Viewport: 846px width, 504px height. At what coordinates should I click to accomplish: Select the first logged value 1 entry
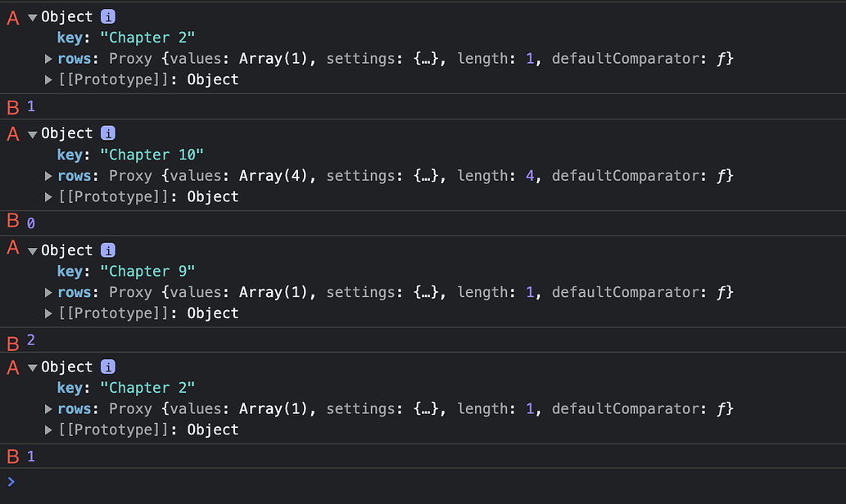31,106
